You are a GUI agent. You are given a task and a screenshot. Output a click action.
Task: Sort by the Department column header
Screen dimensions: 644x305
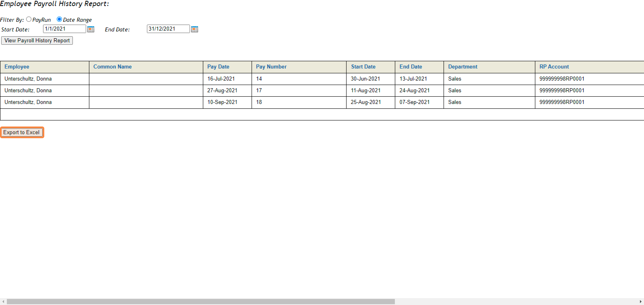tap(463, 66)
